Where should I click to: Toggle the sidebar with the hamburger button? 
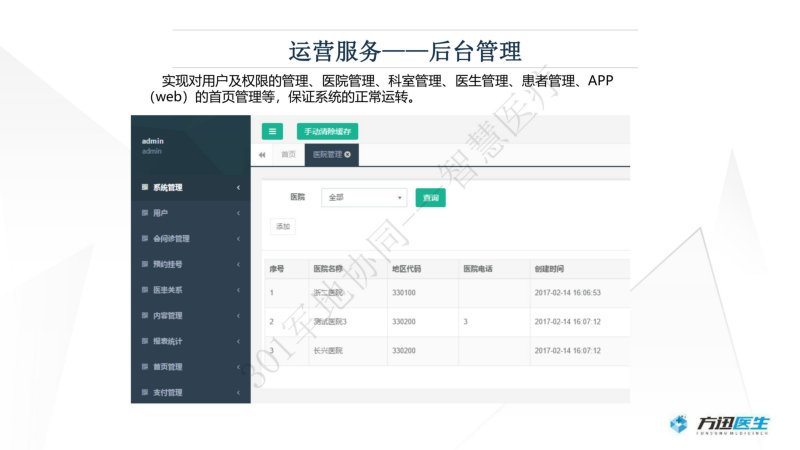pos(272,131)
